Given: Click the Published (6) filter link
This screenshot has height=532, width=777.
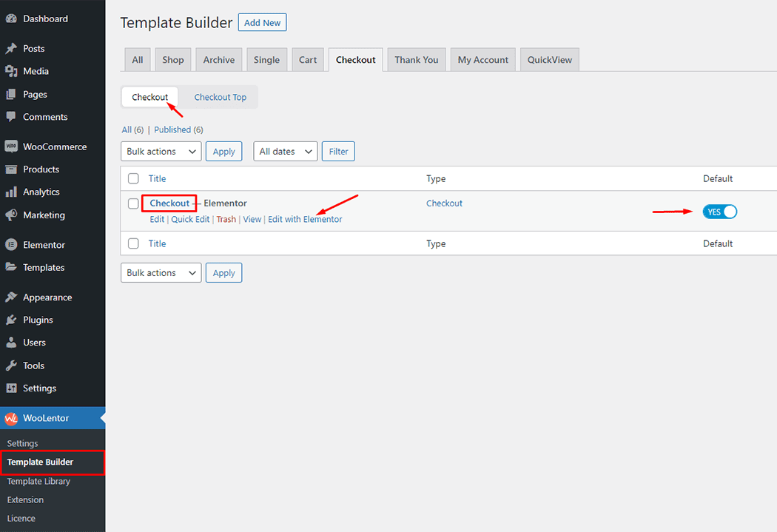Looking at the screenshot, I should coord(173,129).
